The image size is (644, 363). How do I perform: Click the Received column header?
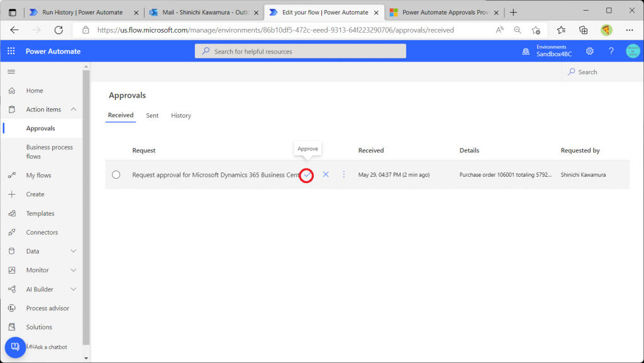(371, 150)
